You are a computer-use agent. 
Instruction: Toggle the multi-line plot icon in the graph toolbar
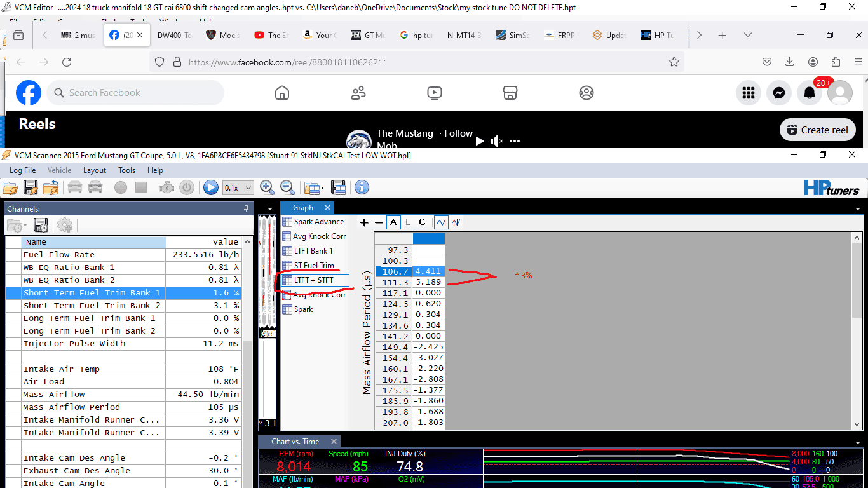(x=456, y=222)
